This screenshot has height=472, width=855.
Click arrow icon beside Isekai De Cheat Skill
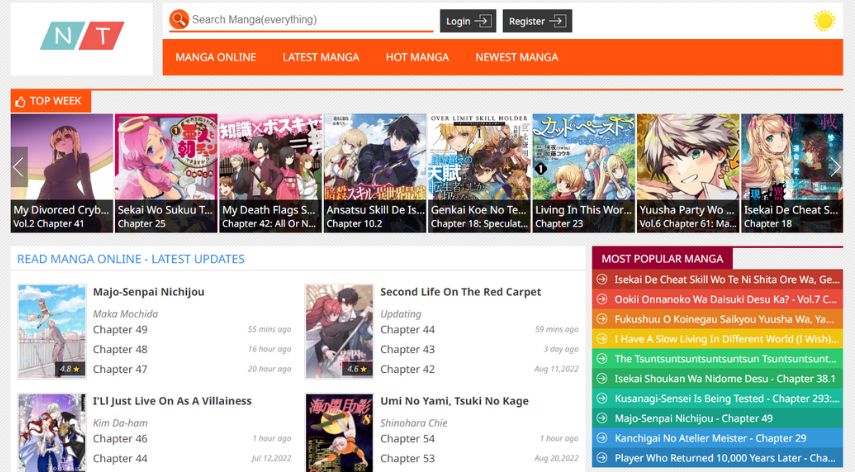click(x=601, y=280)
